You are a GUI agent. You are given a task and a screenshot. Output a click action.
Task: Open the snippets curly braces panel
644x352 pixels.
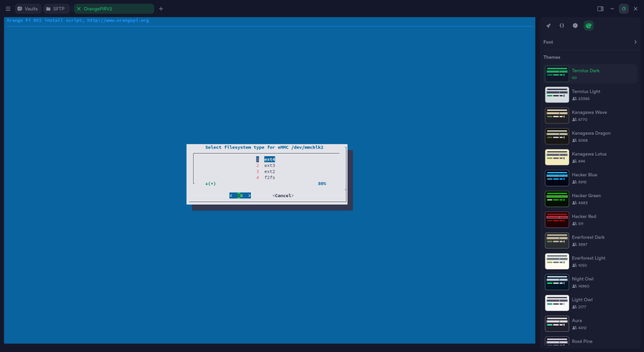(562, 26)
